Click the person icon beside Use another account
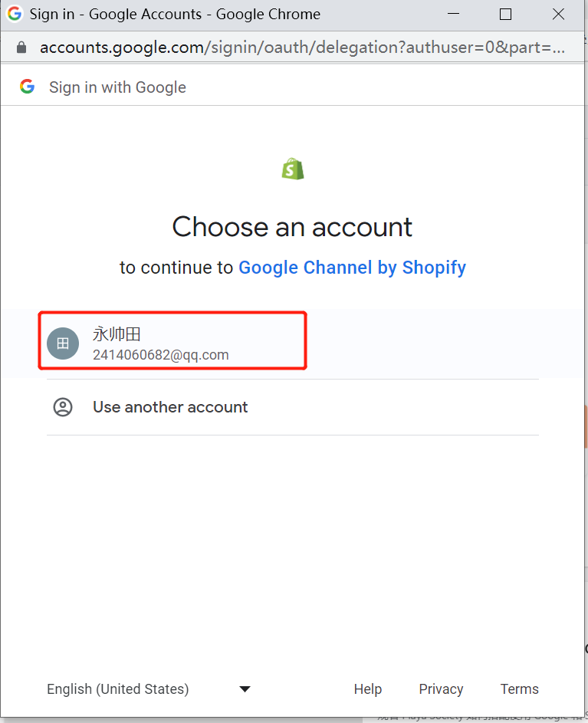This screenshot has width=588, height=723. [63, 407]
